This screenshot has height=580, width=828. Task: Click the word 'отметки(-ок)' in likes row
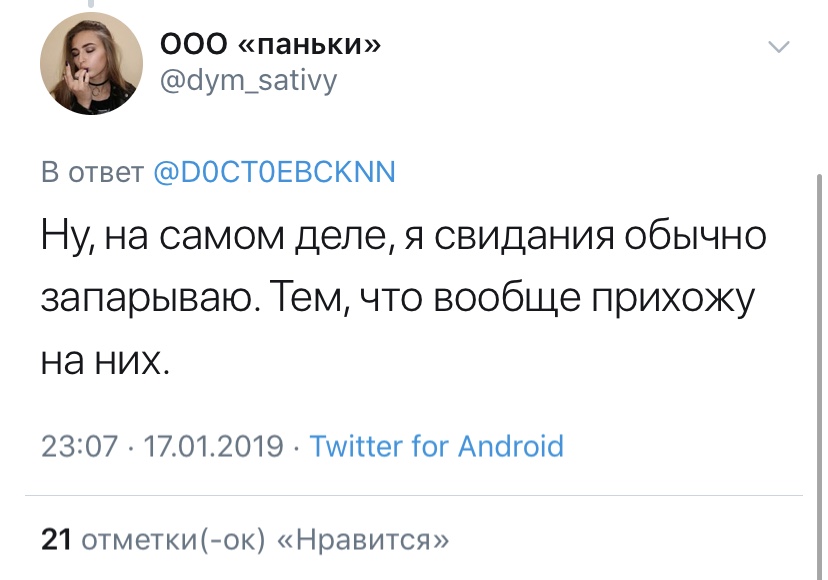[x=173, y=540]
